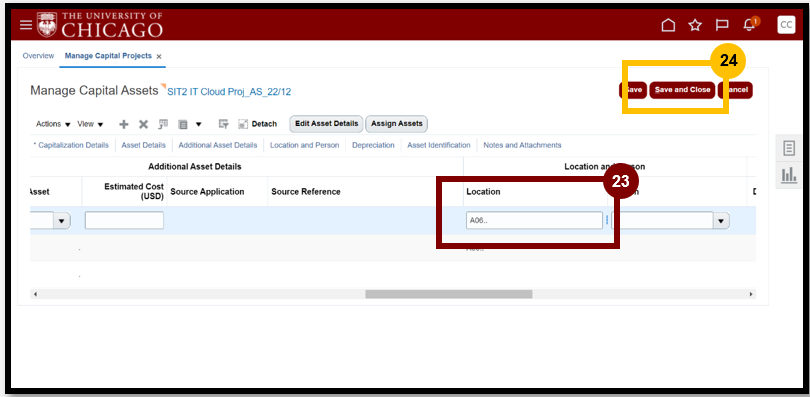The height and width of the screenshot is (397, 810).
Task: Open the Actions dropdown menu
Action: click(x=53, y=124)
